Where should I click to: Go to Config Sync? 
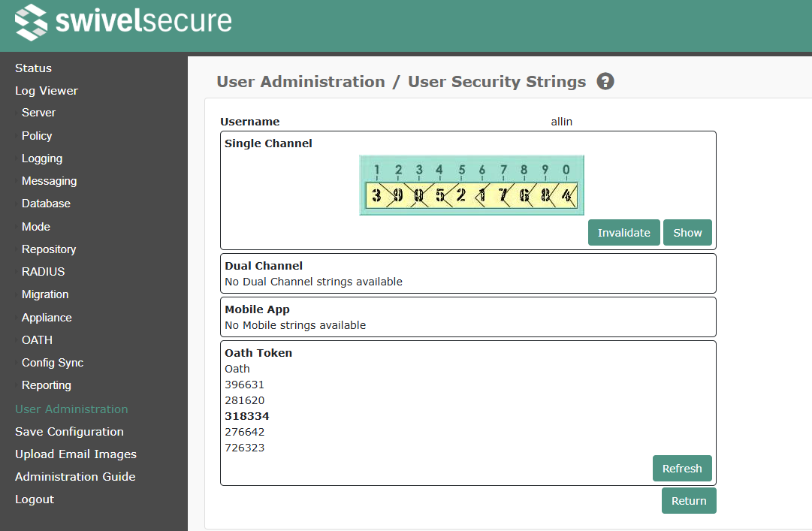pyautogui.click(x=53, y=362)
